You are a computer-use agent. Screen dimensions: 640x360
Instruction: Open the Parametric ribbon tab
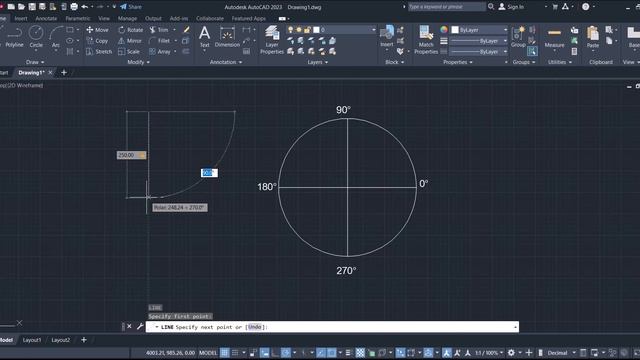(78, 18)
